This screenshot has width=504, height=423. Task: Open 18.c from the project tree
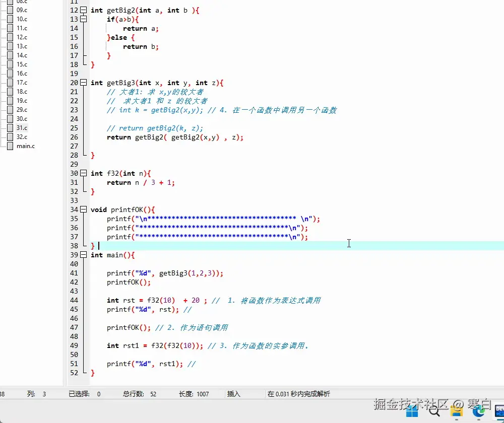click(22, 92)
